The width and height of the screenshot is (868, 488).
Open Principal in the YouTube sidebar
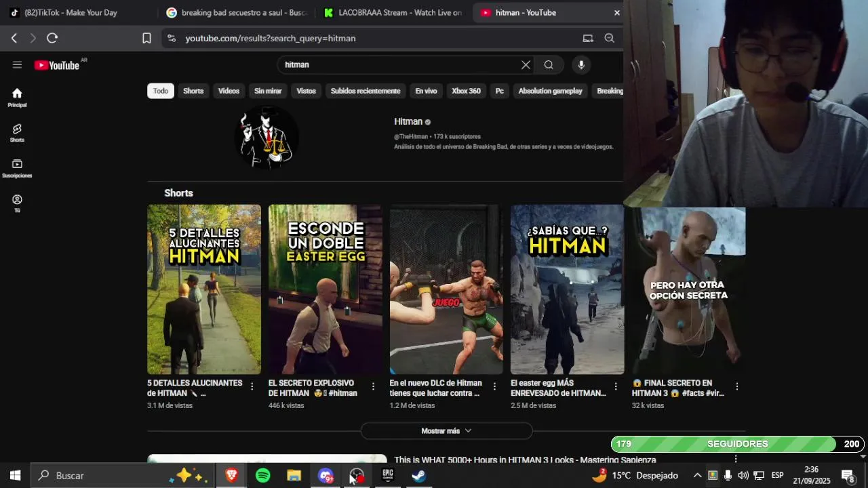click(x=17, y=98)
